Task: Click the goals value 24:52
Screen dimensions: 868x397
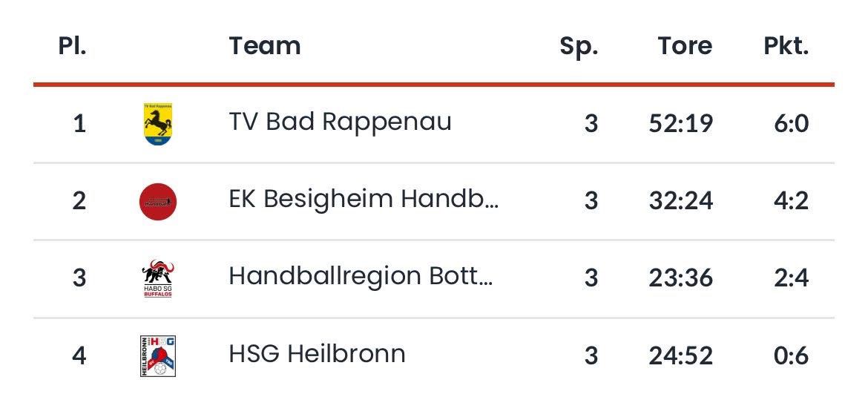Action: click(x=681, y=355)
